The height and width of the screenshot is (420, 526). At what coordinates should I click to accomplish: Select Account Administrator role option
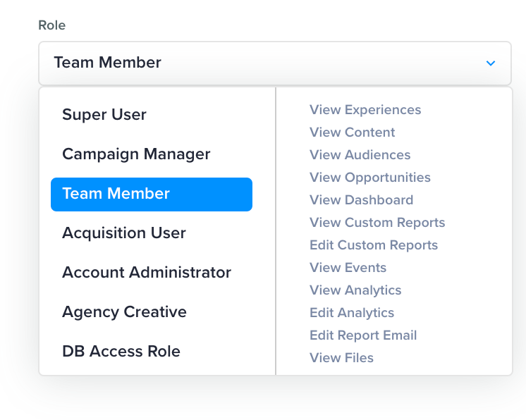pos(147,273)
